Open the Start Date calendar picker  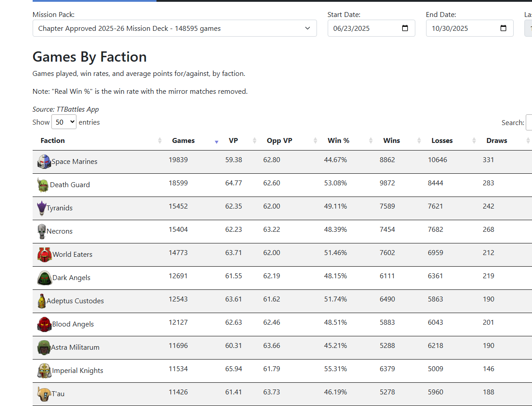[405, 29]
